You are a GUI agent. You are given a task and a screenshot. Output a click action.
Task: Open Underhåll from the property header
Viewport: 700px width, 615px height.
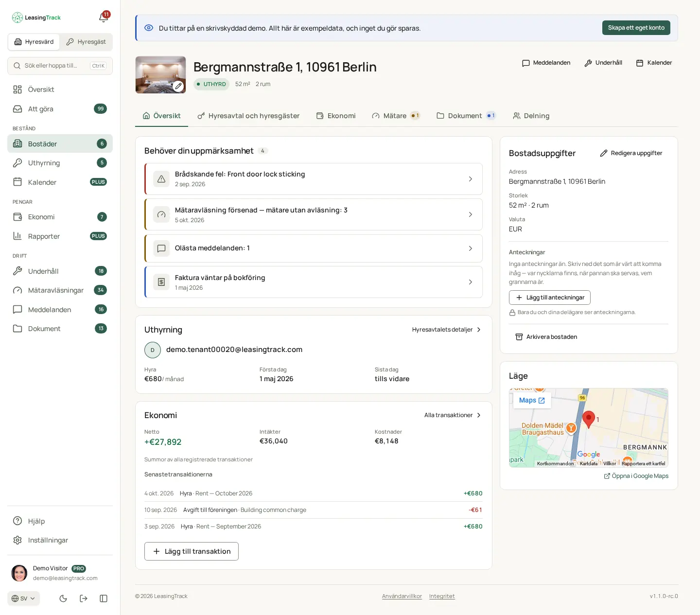point(603,63)
